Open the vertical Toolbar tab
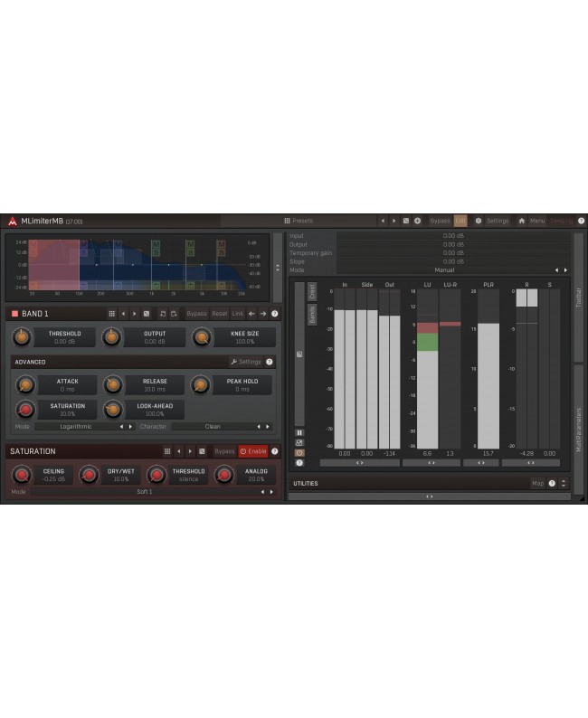The width and height of the screenshot is (588, 718). (x=579, y=298)
